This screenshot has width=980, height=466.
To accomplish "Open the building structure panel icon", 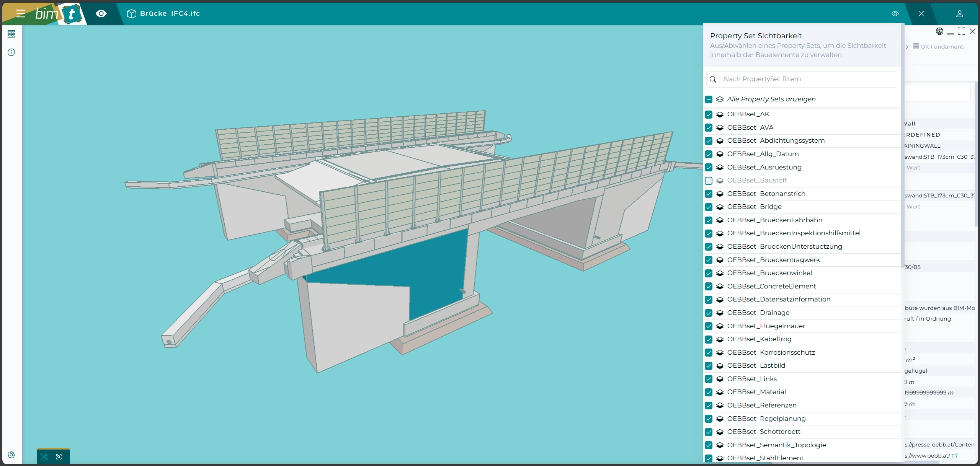I will tap(11, 34).
